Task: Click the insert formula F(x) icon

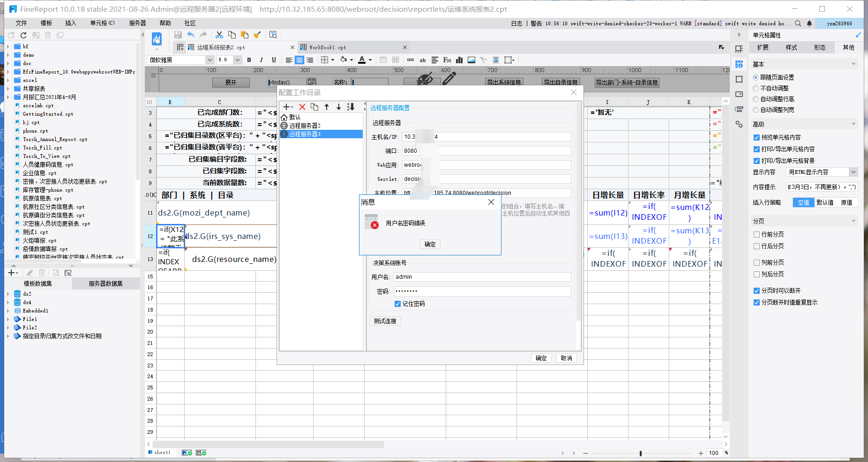Action: click(x=447, y=60)
